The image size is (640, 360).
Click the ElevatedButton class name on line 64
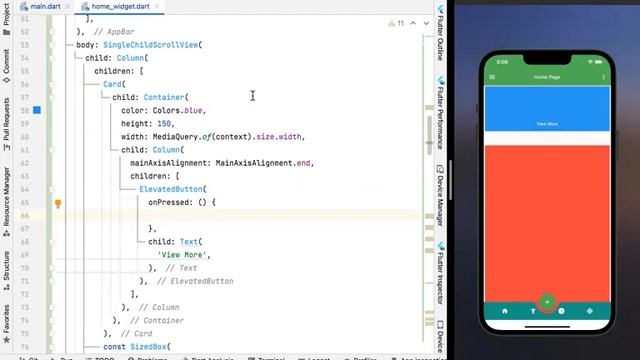tap(171, 189)
